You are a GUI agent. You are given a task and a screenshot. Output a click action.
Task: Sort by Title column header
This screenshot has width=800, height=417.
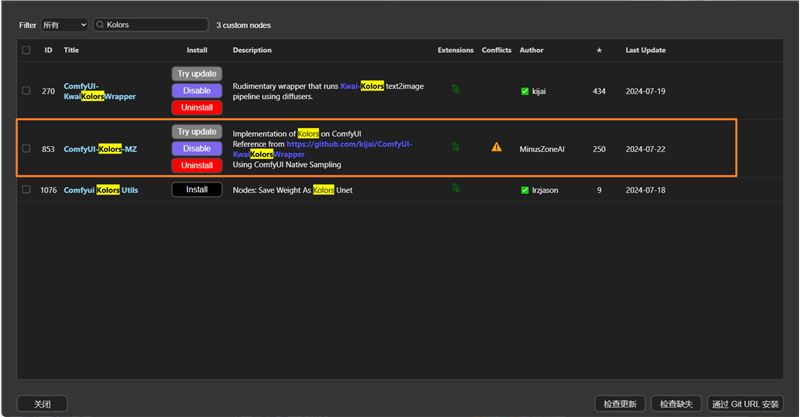pos(71,50)
